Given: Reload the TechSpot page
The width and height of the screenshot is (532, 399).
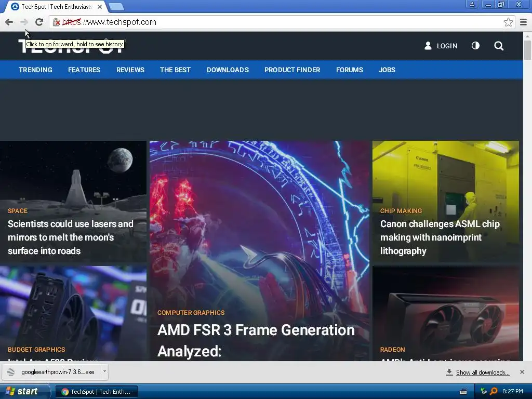Looking at the screenshot, I should [39, 22].
